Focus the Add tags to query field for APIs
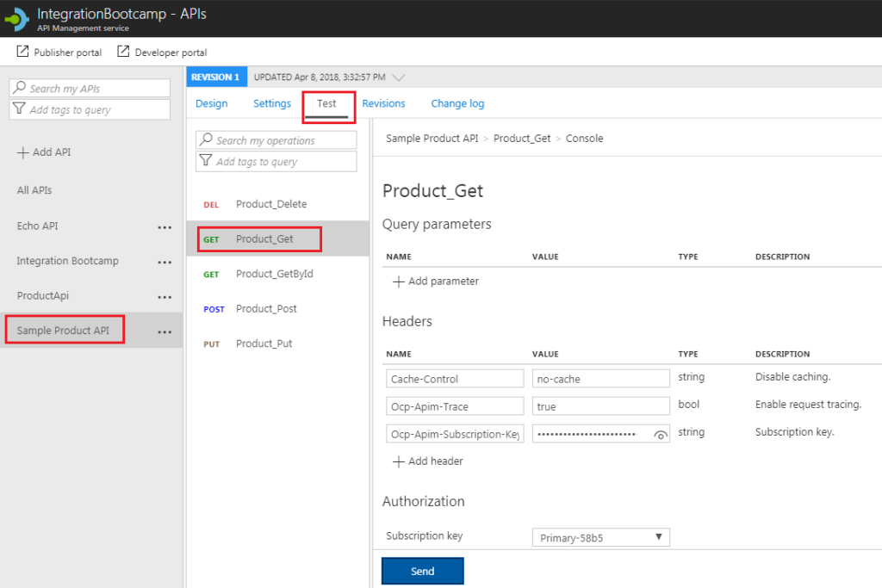 [x=90, y=109]
